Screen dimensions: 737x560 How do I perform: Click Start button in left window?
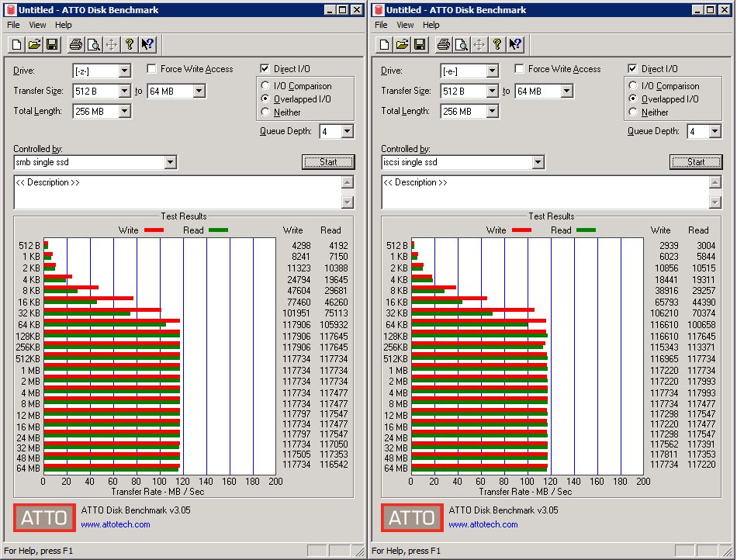point(328,162)
